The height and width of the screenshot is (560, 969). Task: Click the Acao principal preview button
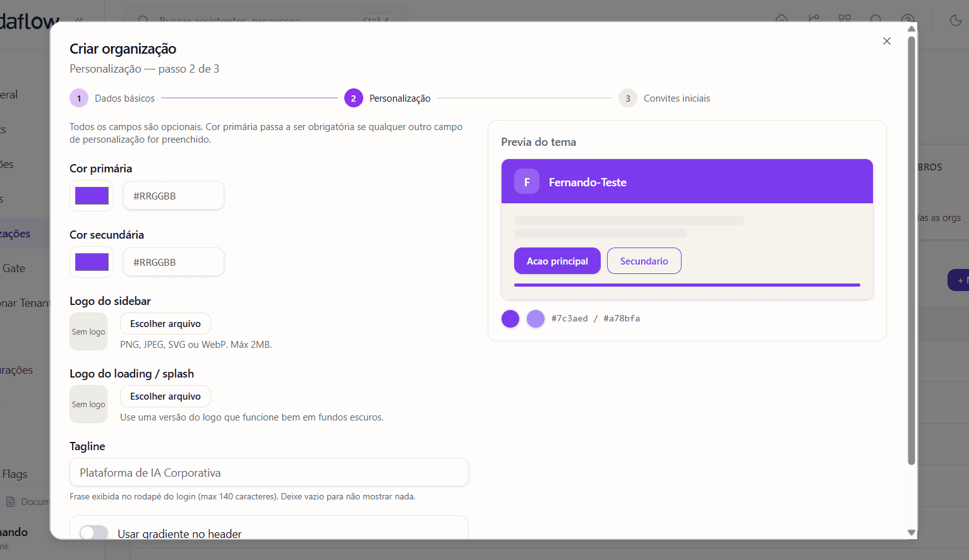(557, 261)
